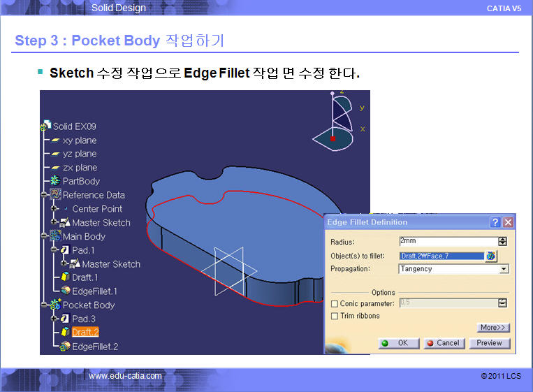Collapse the Reference Data tree node
Image resolution: width=533 pixels, height=392 pixels.
(x=44, y=194)
